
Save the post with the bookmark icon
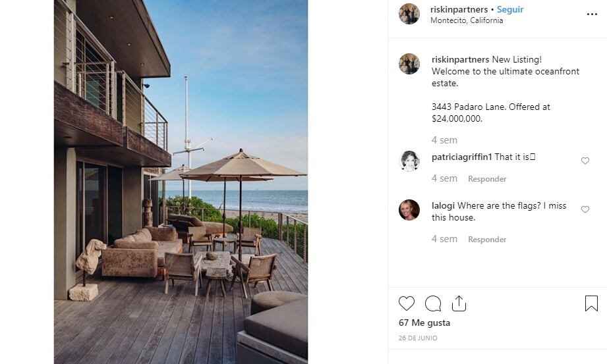591,303
